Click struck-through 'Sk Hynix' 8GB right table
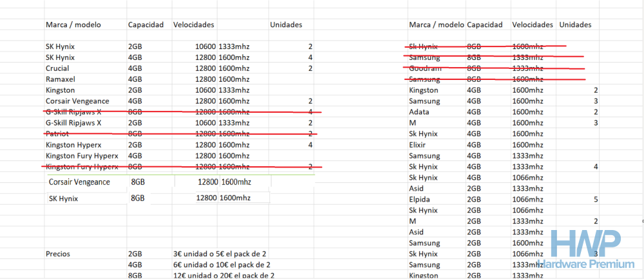The image size is (644, 279). tap(423, 46)
